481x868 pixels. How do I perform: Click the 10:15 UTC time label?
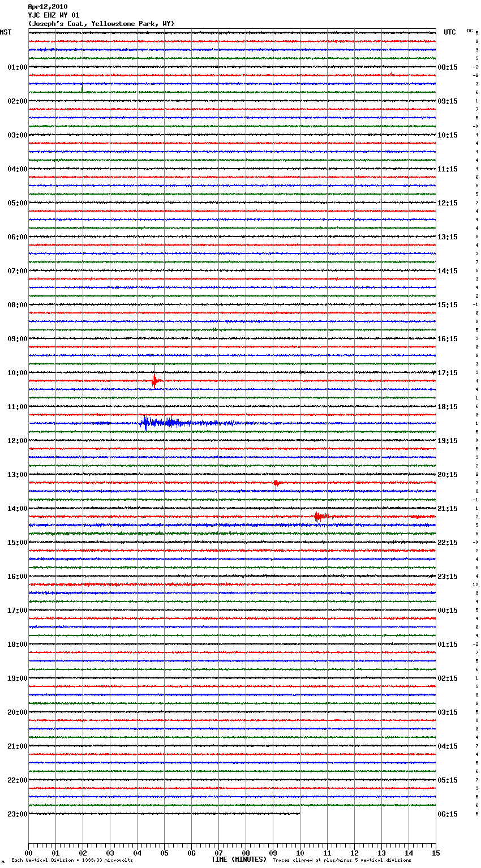(448, 135)
